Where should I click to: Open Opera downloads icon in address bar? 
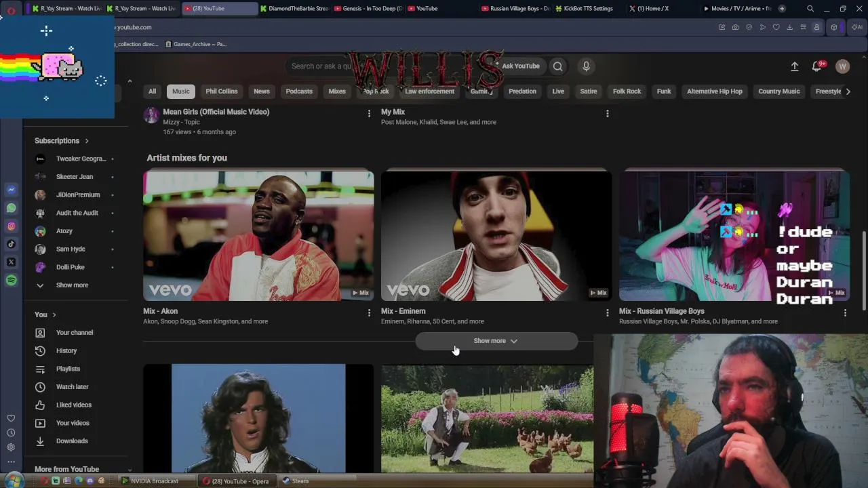point(789,27)
